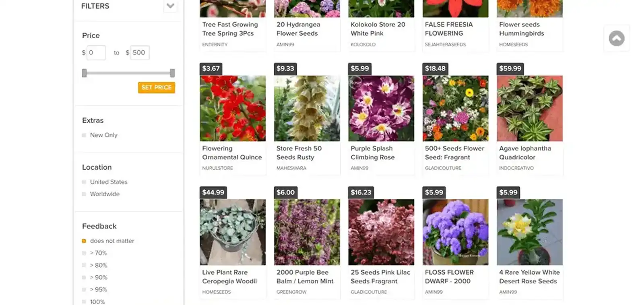The height and width of the screenshot is (305, 644).
Task: Open Live Plant Rare Ceropegia Woodii link
Action: (229, 277)
